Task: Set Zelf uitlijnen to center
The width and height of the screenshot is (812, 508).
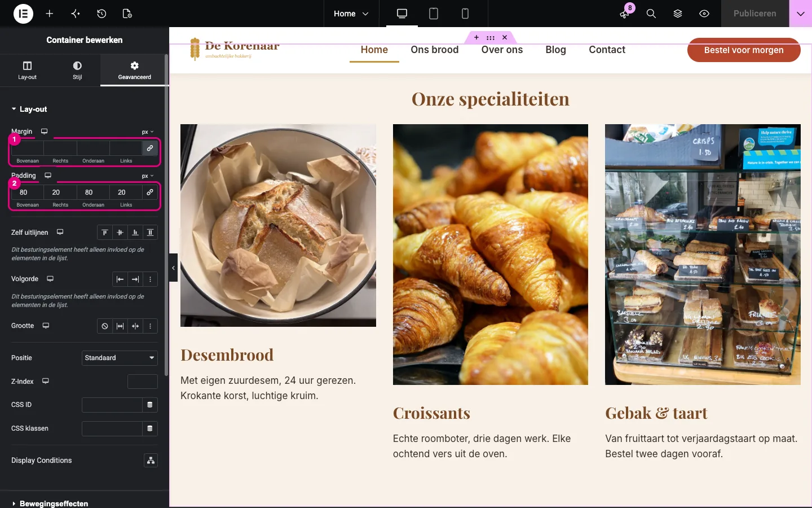Action: point(120,233)
